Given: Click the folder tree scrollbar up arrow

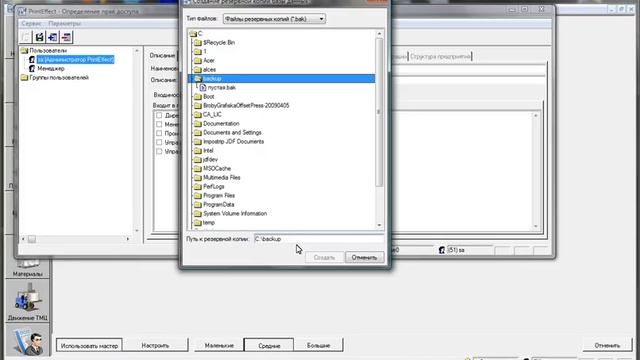Looking at the screenshot, I should (379, 33).
